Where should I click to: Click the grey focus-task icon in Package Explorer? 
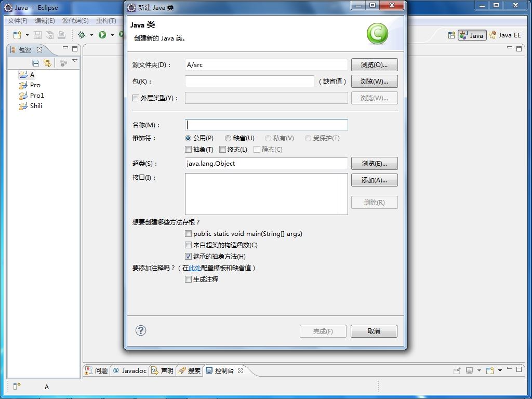coord(63,63)
